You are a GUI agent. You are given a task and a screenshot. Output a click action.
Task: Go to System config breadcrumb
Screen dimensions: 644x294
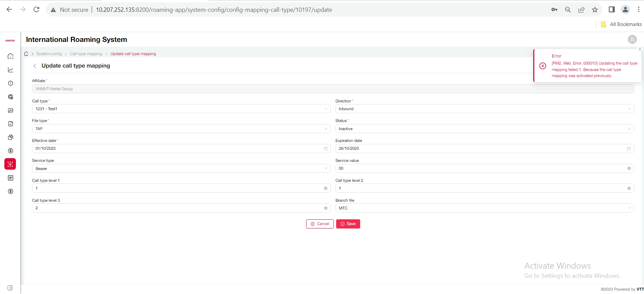coord(49,54)
